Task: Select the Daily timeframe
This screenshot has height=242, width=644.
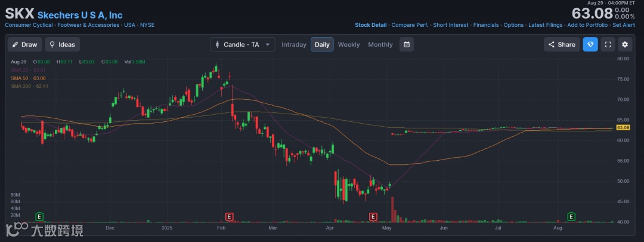Action: coord(322,44)
